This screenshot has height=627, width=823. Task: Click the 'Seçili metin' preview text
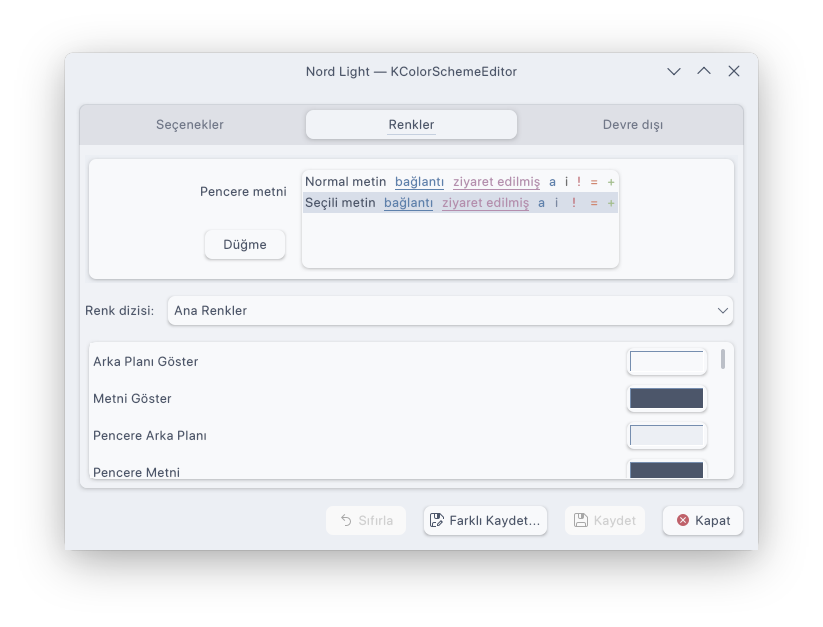pyautogui.click(x=340, y=203)
